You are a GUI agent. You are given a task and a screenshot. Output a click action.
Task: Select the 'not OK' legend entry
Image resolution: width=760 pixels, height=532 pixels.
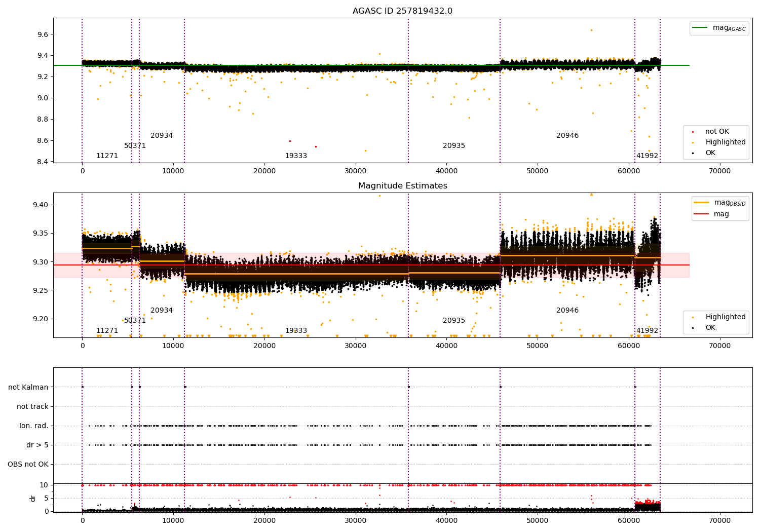click(717, 132)
